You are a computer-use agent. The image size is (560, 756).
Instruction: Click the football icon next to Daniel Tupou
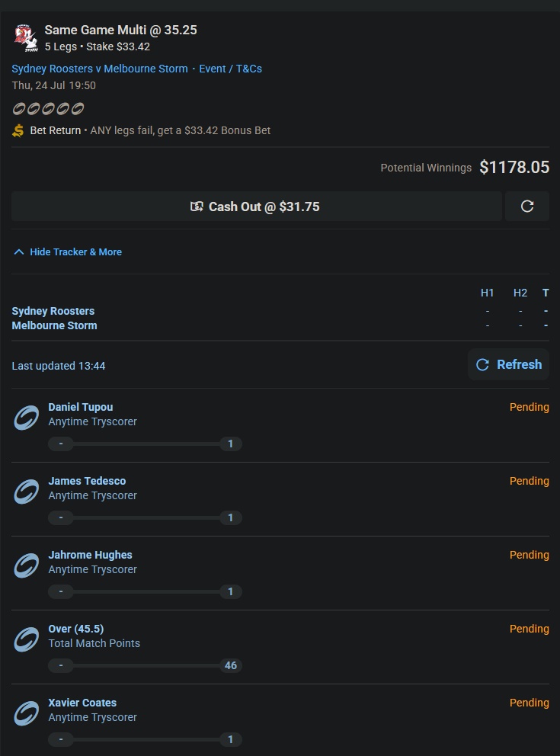(x=26, y=418)
